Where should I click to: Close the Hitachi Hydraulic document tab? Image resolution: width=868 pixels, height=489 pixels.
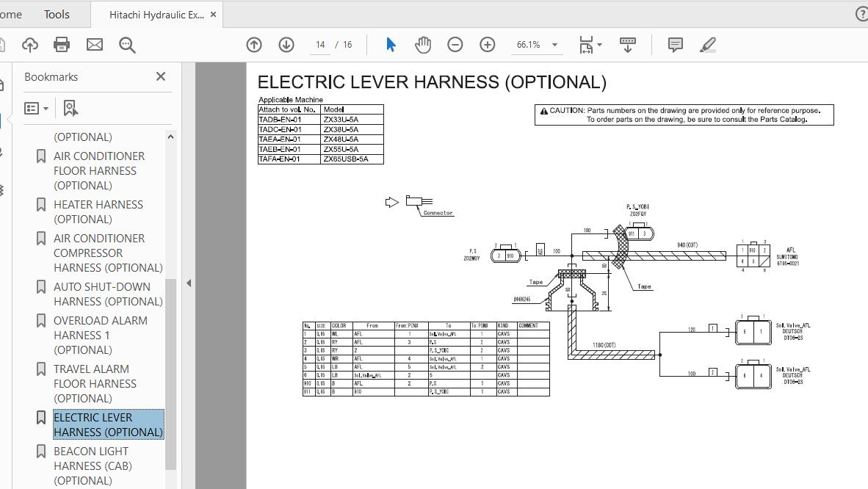(214, 15)
